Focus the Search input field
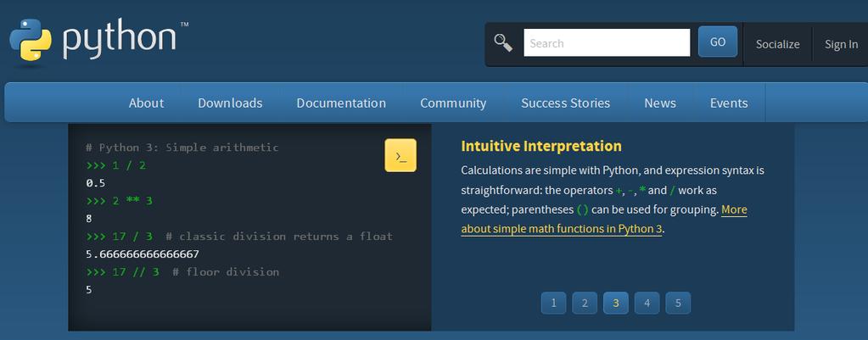This screenshot has width=868, height=340. (607, 43)
